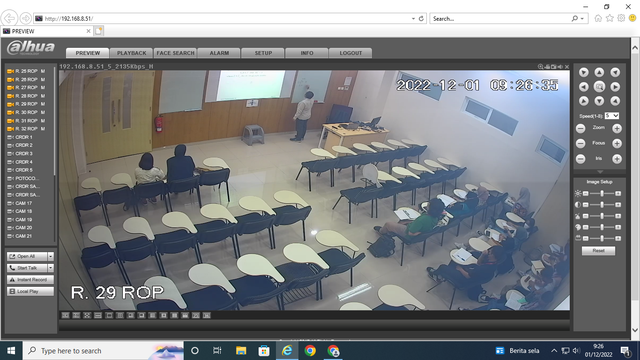Click the digital zoom icon above the video
Screen dimensions: 640x360
point(540,67)
